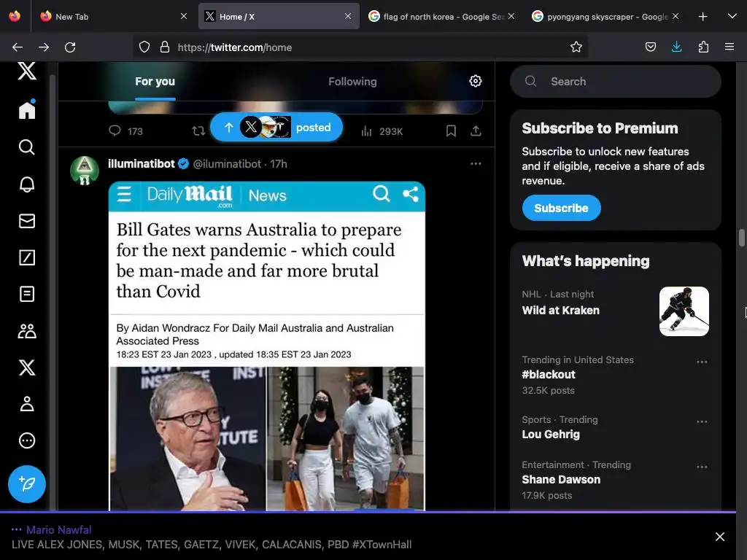Click the tracking protection shield icon
The width and height of the screenshot is (747, 560).
pos(144,47)
